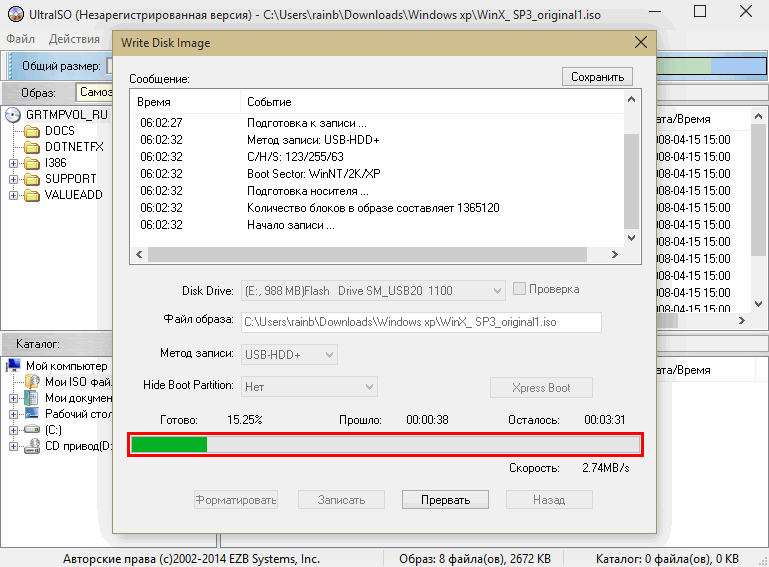Click the Прошло time 00:00:38
The width and height of the screenshot is (769, 567).
[x=427, y=420]
